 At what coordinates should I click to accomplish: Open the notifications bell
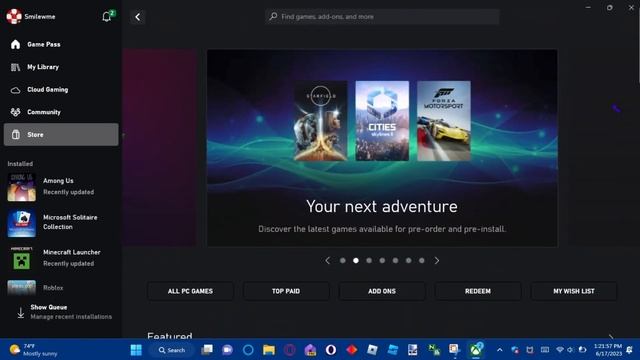click(x=107, y=16)
